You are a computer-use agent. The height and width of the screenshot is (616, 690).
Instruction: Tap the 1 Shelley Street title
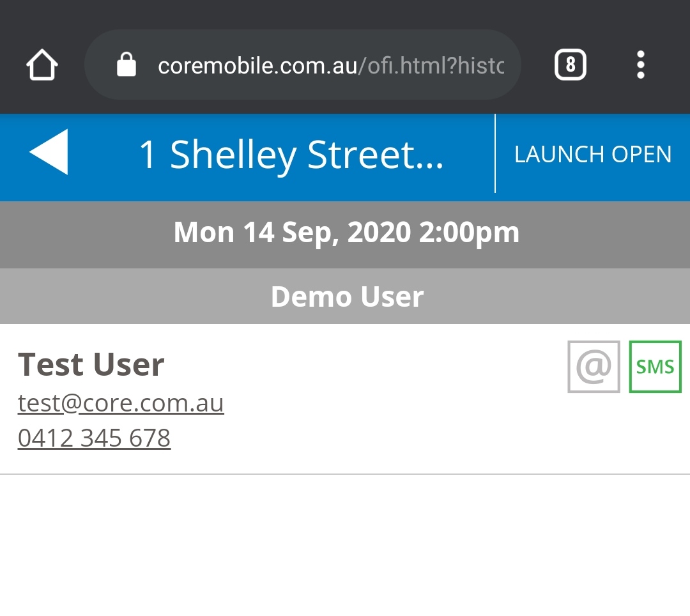291,155
